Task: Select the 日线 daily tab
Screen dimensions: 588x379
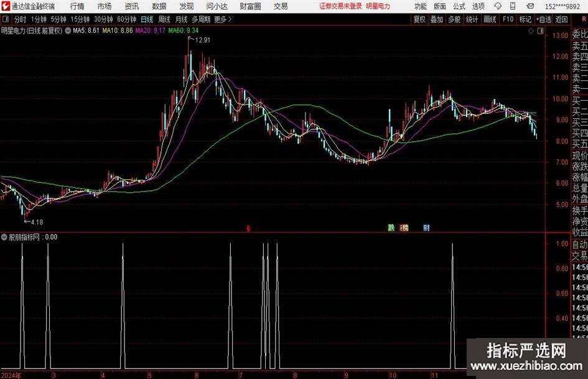Action: 147,19
